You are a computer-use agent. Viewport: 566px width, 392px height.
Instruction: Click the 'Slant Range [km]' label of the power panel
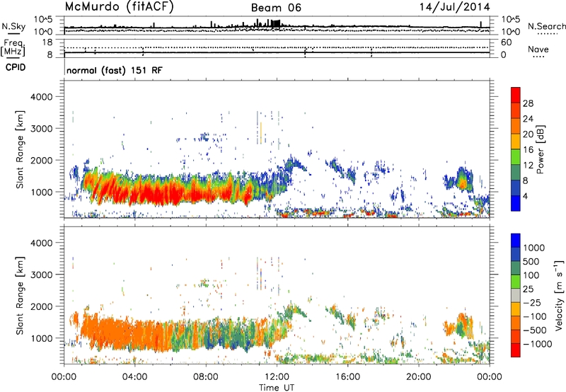point(20,149)
